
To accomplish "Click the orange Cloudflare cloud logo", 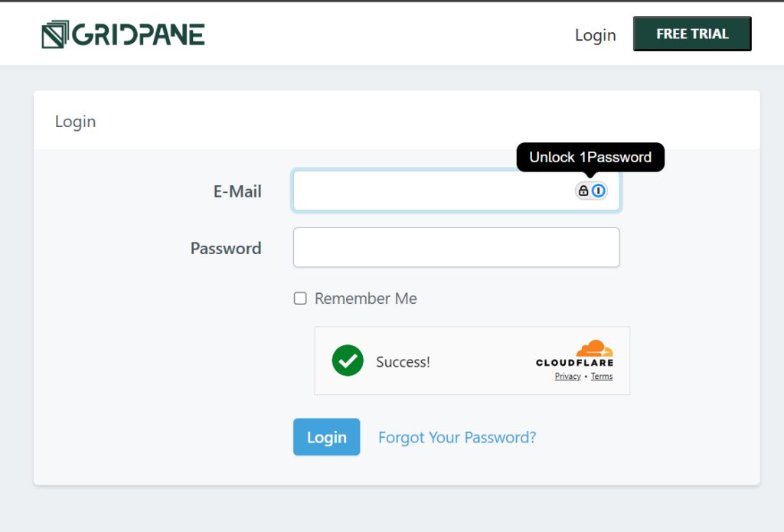I will point(594,348).
